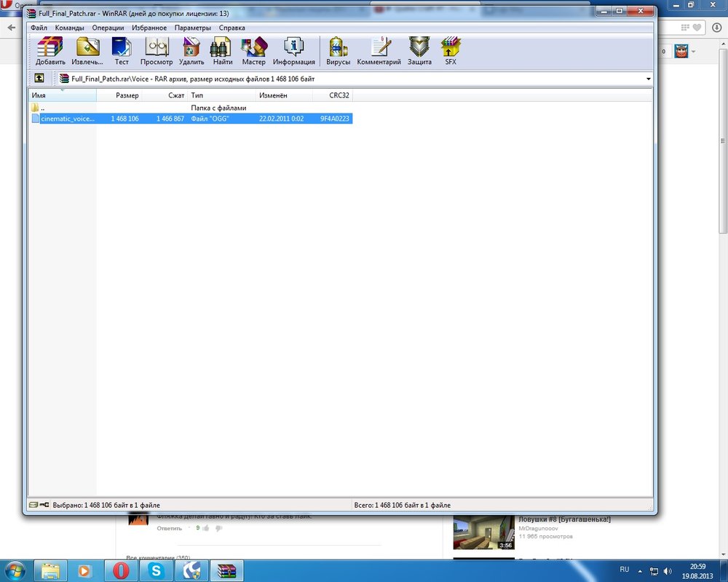
Task: Open Skype from the Windows taskbar
Action: 156,570
